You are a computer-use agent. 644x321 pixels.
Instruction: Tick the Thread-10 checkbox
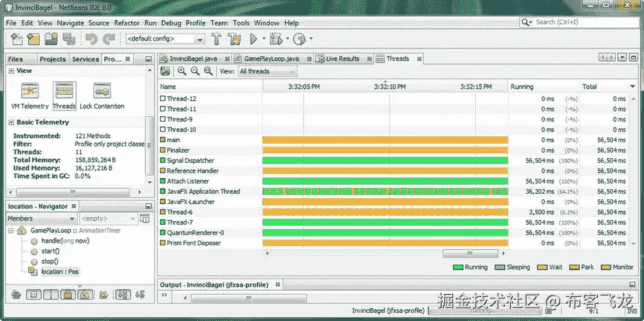[163, 129]
